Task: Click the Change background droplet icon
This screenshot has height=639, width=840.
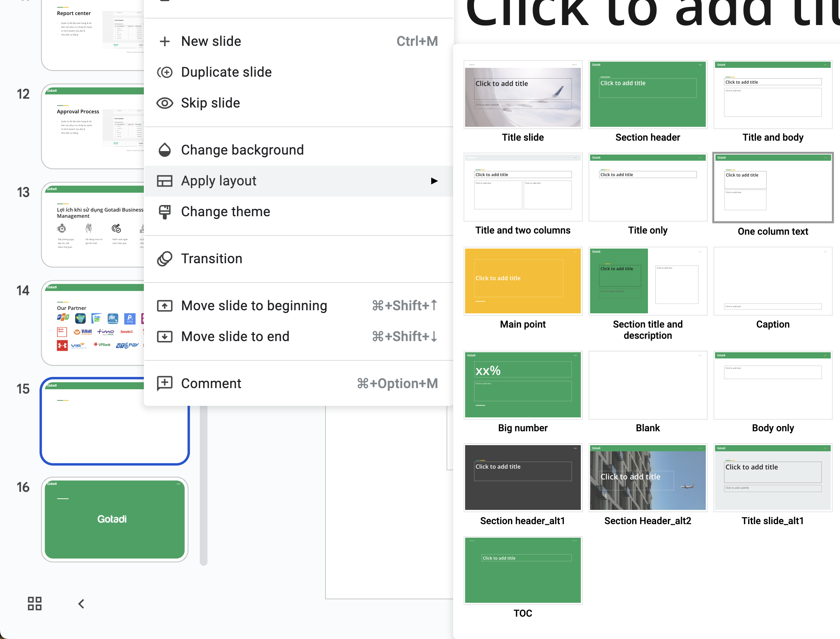Action: click(x=165, y=150)
